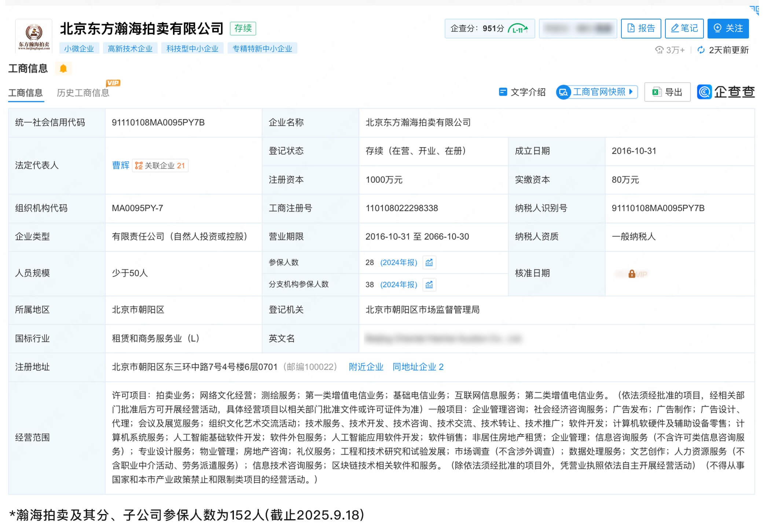Click the locked VIP 核准日期 value
The height and width of the screenshot is (532, 764).
click(x=632, y=274)
